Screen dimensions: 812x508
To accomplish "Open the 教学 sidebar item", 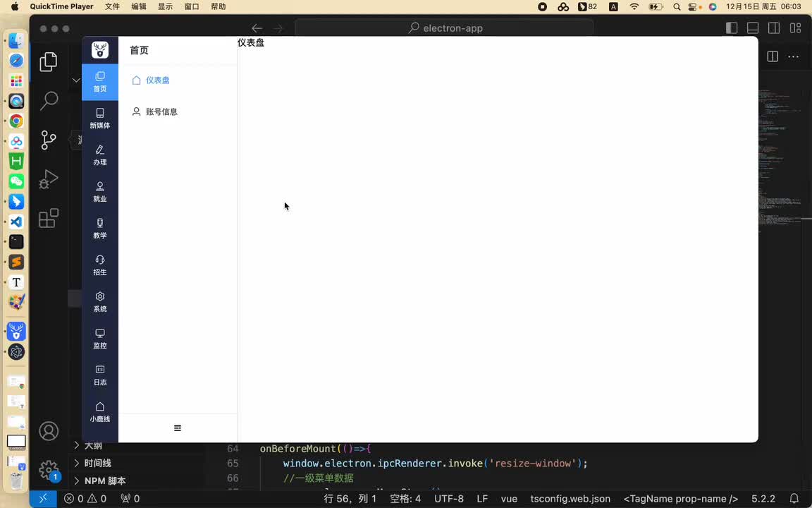I will [x=100, y=229].
